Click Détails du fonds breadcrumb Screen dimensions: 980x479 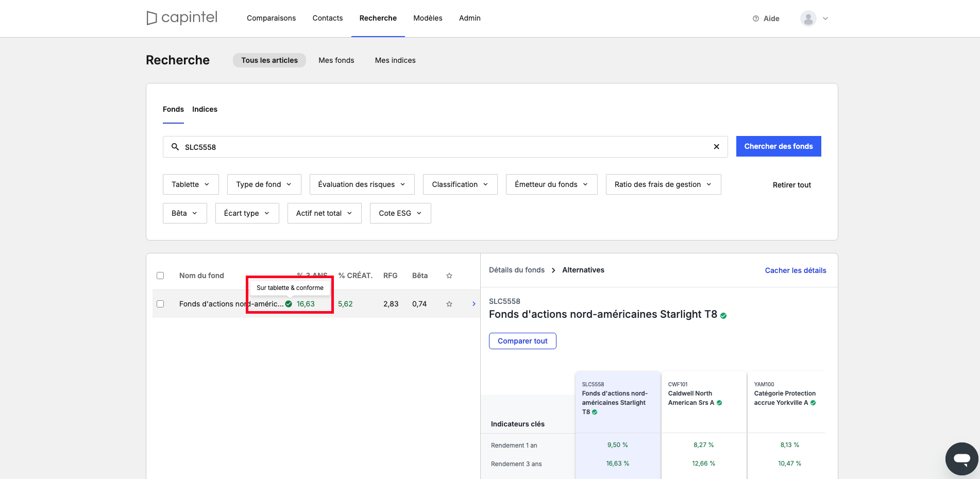coord(517,270)
